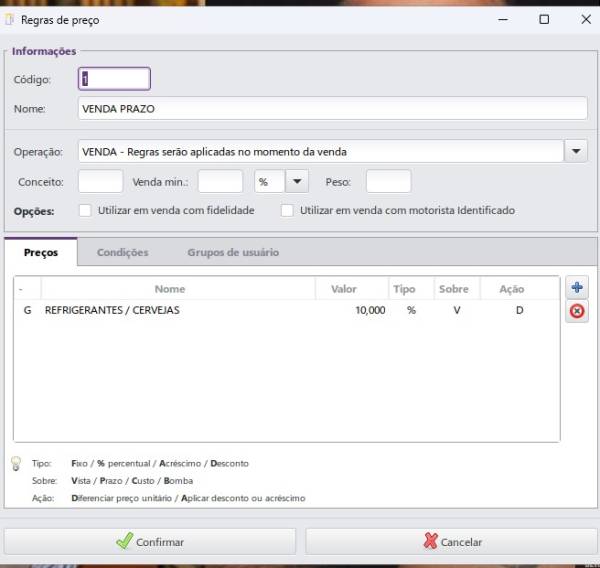The image size is (600, 568).
Task: Click the Nome column header
Action: (x=170, y=289)
